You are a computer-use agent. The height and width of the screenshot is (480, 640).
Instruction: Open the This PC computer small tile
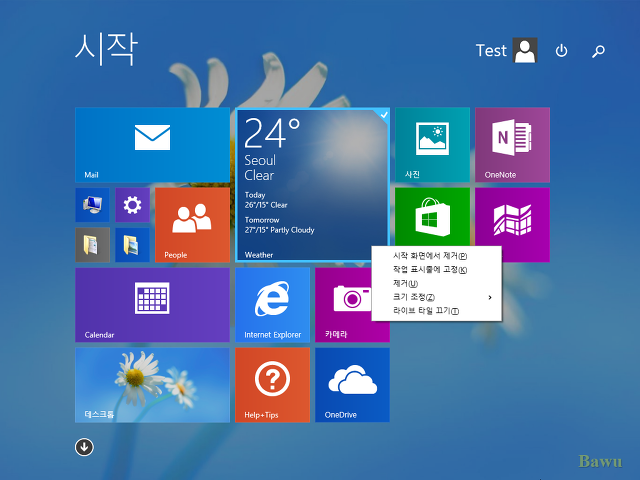pyautogui.click(x=92, y=204)
